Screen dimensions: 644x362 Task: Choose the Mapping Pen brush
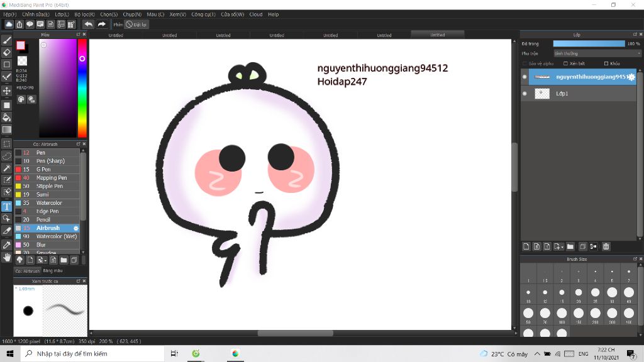[x=47, y=178]
